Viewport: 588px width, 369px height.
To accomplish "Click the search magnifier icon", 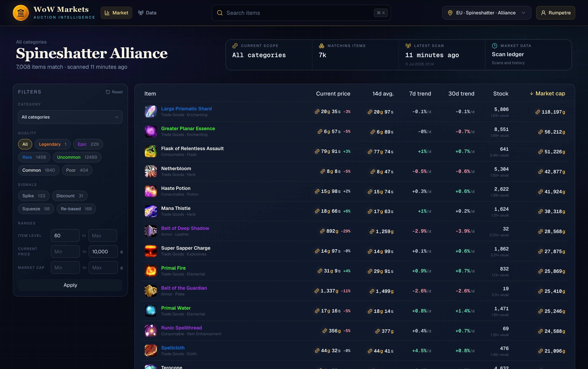I will click(x=220, y=13).
